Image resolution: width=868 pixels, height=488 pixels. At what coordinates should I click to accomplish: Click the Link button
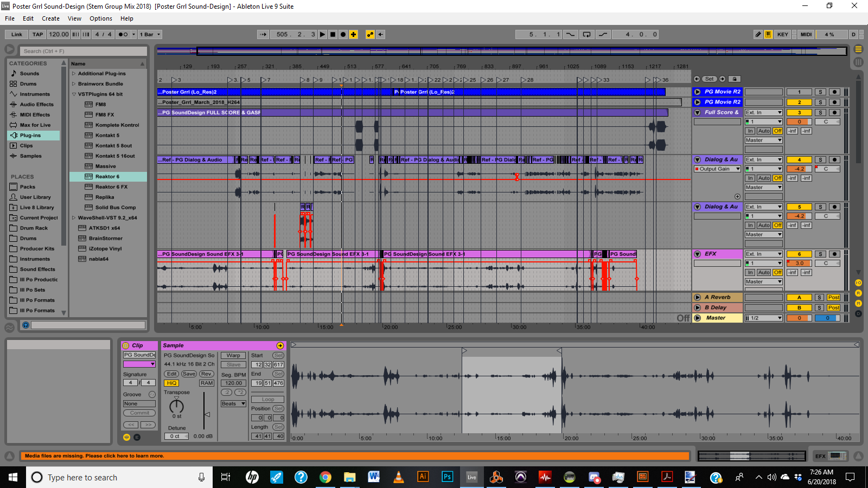click(17, 34)
